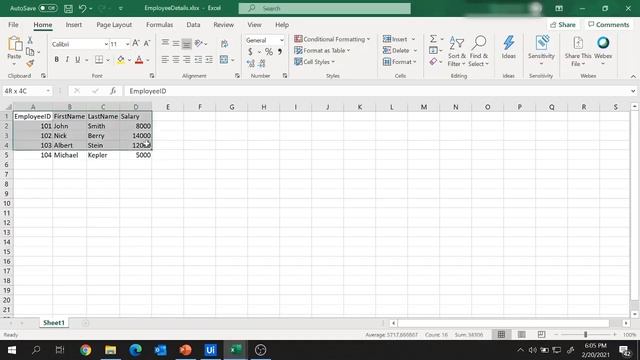Apply cell borders
Screen dimensions: 640x360
[x=99, y=60]
